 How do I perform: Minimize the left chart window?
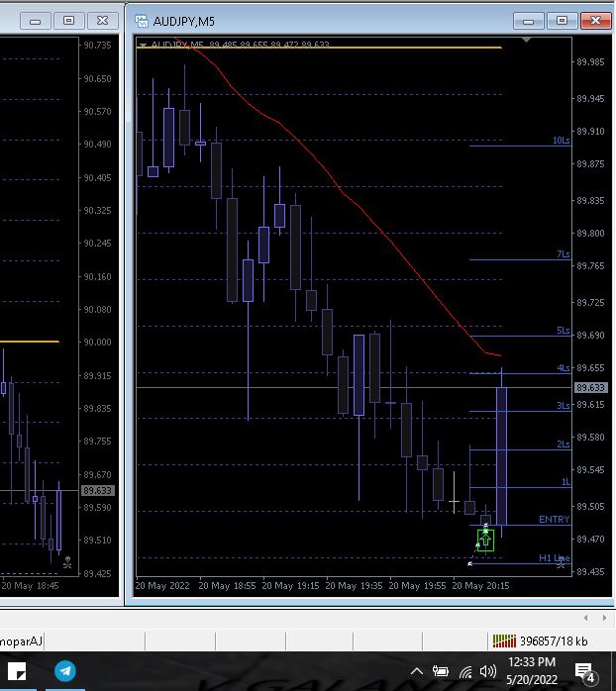36,21
